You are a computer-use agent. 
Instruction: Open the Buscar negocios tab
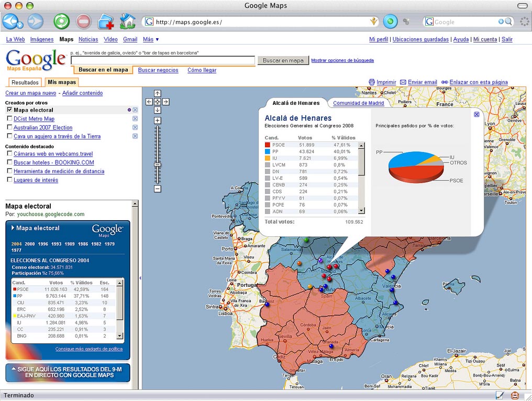click(158, 70)
